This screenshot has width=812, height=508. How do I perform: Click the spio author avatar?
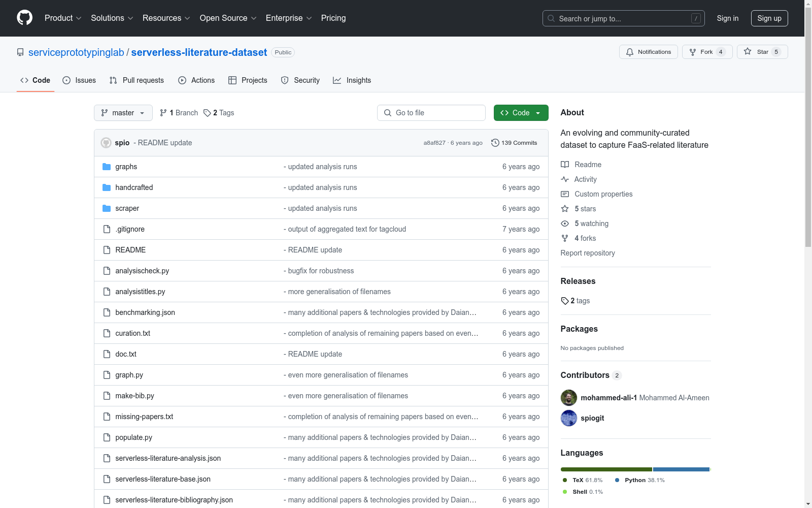tap(106, 143)
